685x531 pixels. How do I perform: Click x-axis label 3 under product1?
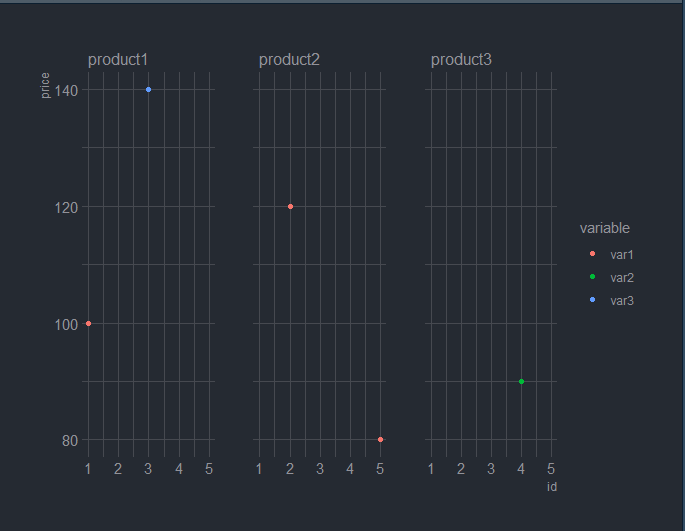coord(148,469)
